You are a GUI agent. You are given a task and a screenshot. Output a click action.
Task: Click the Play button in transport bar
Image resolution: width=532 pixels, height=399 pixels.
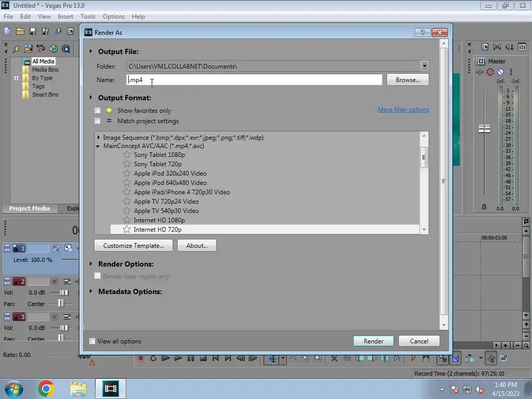178,358
